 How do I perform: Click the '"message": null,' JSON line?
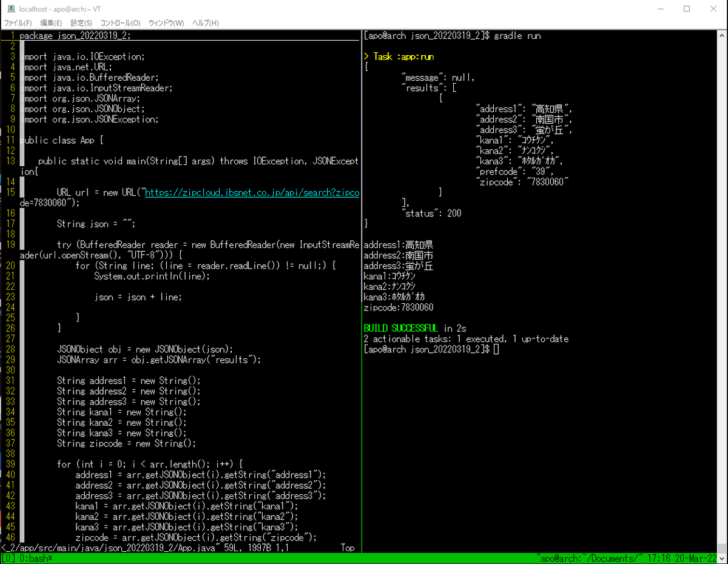(x=438, y=78)
